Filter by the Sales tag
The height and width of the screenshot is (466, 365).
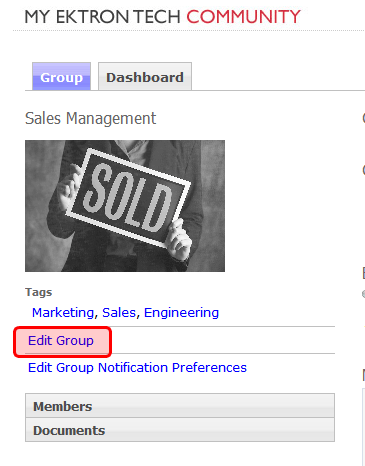[x=119, y=313]
